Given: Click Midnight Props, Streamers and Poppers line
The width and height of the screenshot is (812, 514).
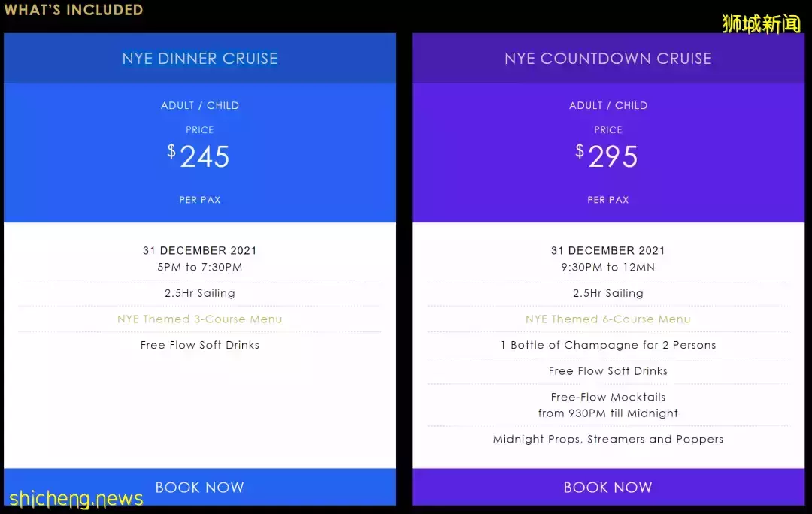Looking at the screenshot, I should [608, 439].
